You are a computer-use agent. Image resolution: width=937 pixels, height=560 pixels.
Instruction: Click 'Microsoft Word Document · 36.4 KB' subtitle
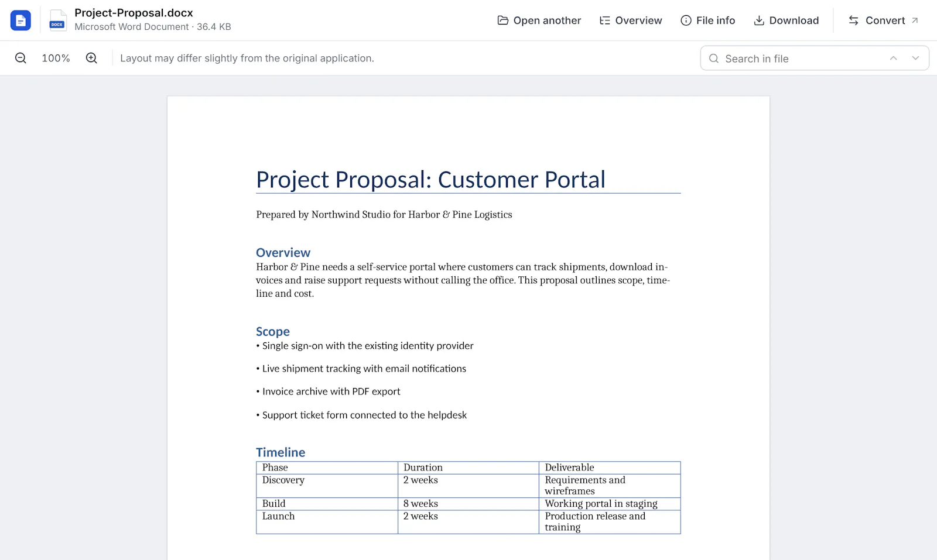(x=153, y=27)
